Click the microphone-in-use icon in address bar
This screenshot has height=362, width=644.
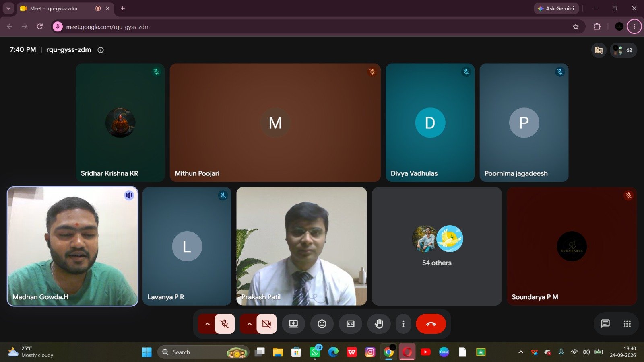[58, 27]
